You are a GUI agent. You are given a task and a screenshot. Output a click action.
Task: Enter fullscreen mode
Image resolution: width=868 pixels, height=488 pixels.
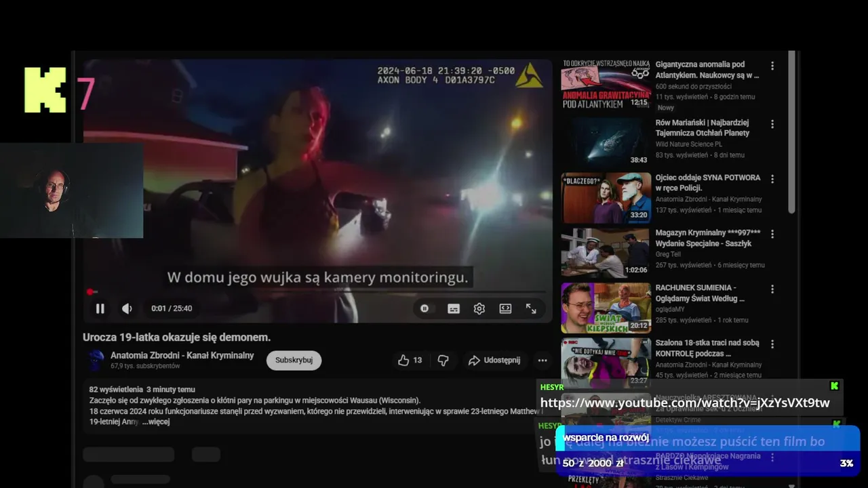tap(531, 308)
